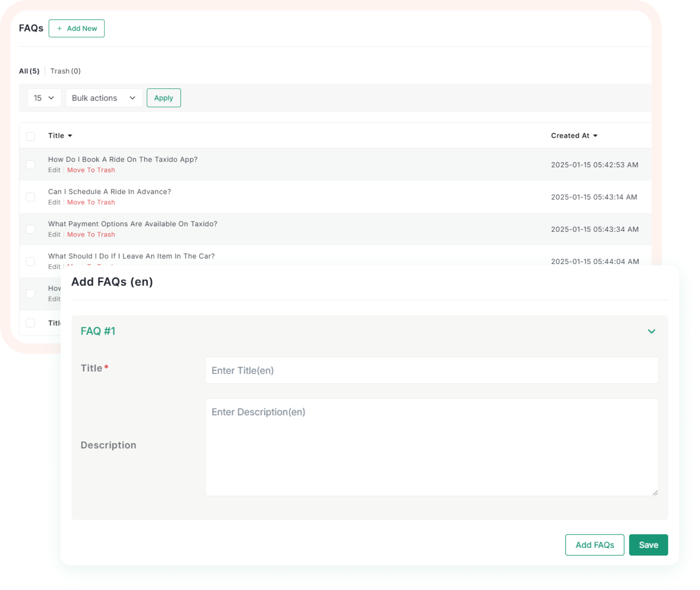The image size is (700, 590).
Task: Sort by Created At arrow icon
Action: (x=595, y=136)
